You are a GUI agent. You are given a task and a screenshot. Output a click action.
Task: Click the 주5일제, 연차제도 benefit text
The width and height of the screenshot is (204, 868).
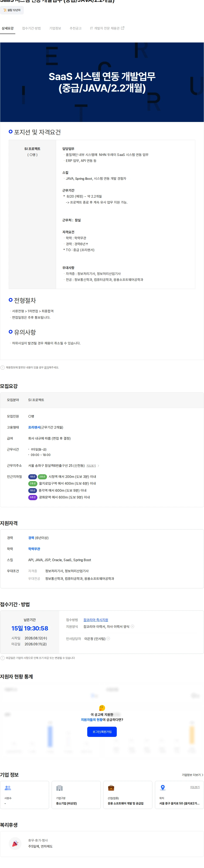point(40,847)
